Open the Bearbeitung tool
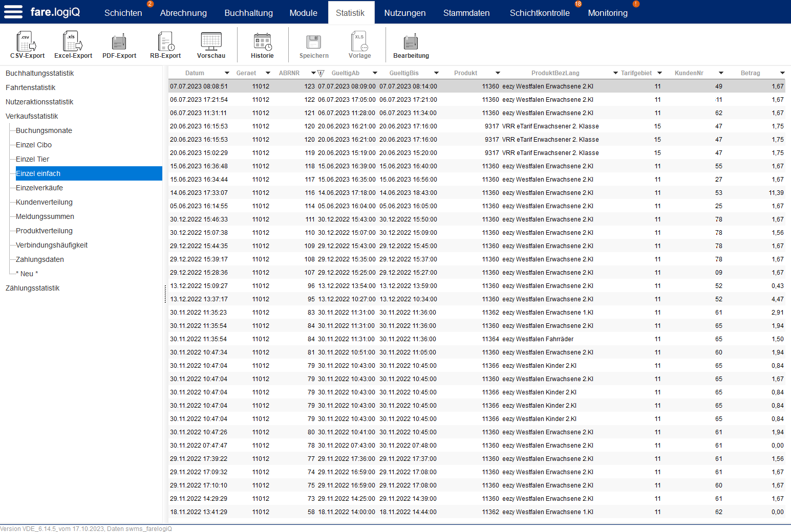Screen dimensions: 791x532 pos(411,42)
